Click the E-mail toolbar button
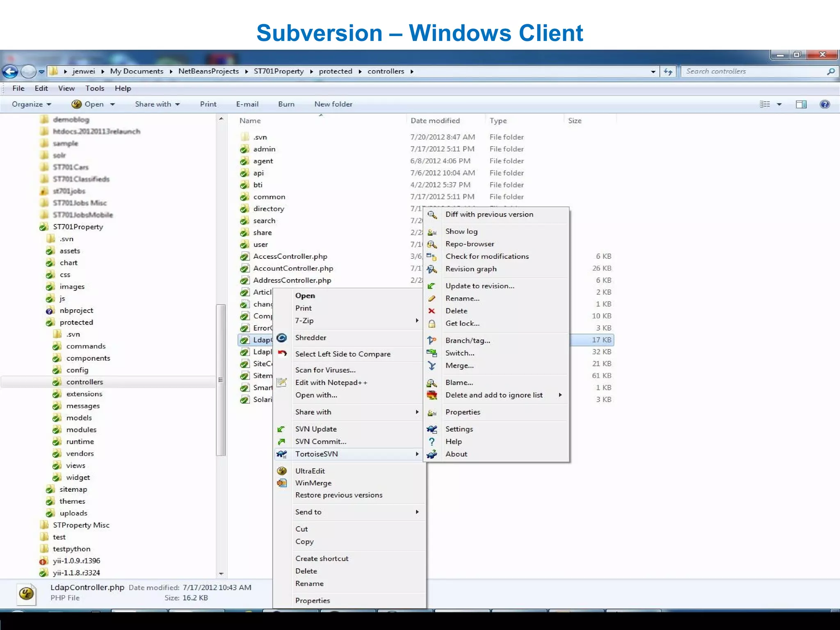The width and height of the screenshot is (840, 630). pos(247,104)
